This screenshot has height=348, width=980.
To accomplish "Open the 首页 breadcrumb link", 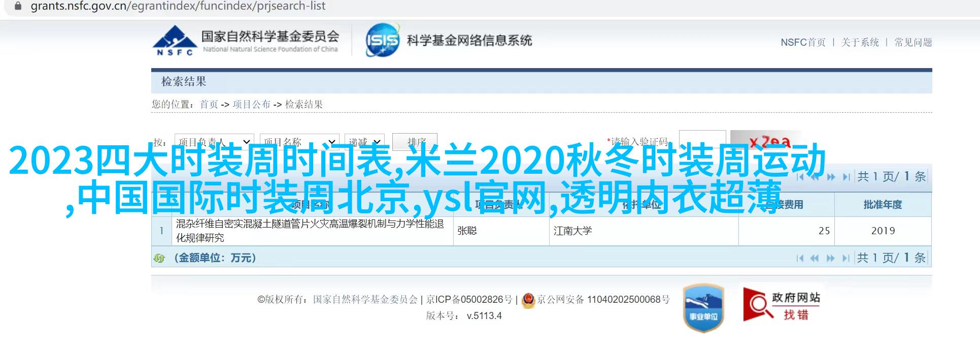I will [x=209, y=104].
